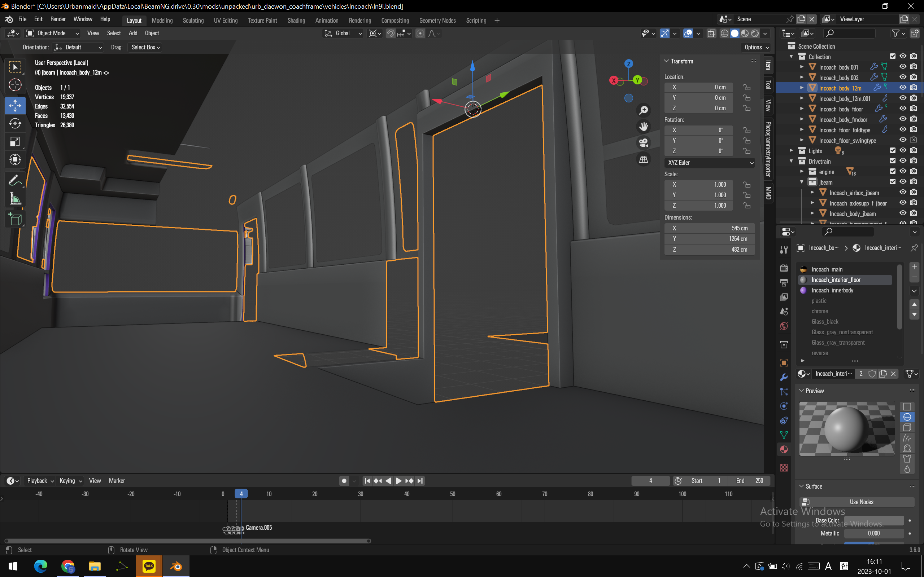Activate the Measure tool

15,199
